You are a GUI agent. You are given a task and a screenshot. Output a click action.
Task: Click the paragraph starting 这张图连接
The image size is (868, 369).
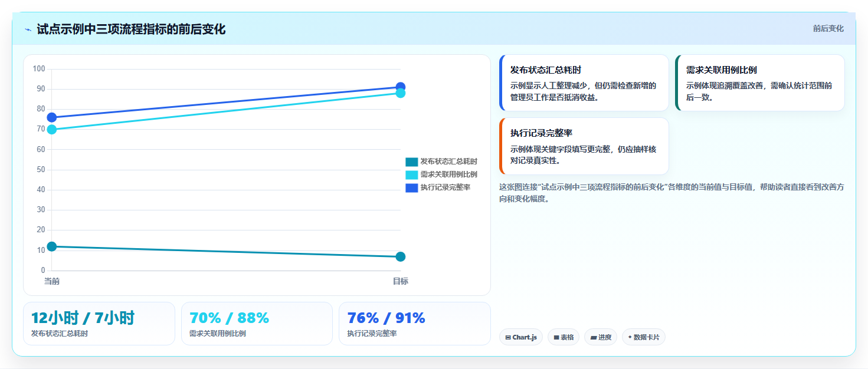coord(672,193)
